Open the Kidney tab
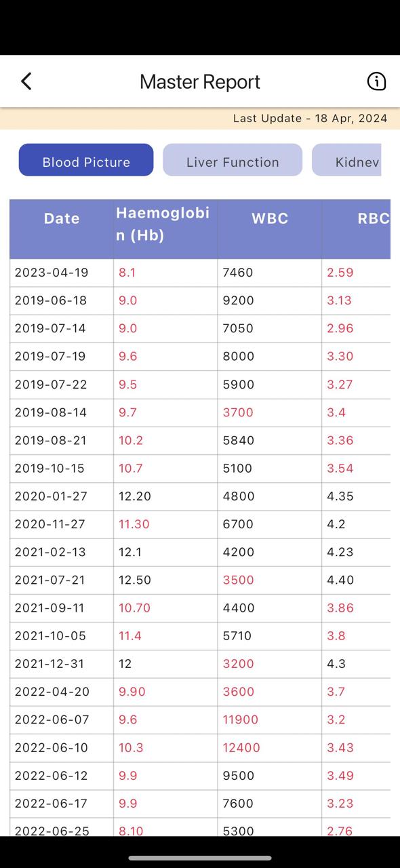 [x=346, y=160]
